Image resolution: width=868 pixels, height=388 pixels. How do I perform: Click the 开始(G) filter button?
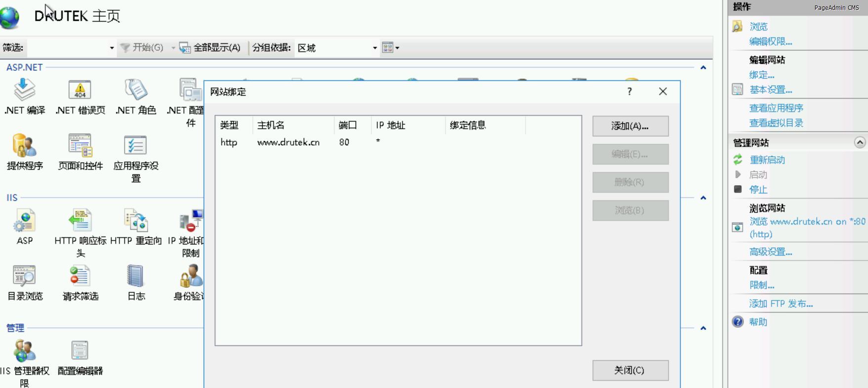(142, 47)
